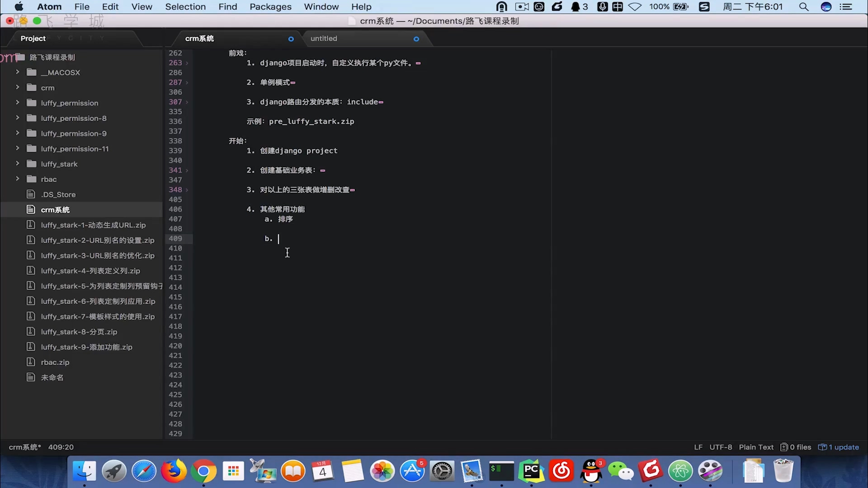868x488 pixels.
Task: Unfold the folded section at line 307
Action: 187,102
